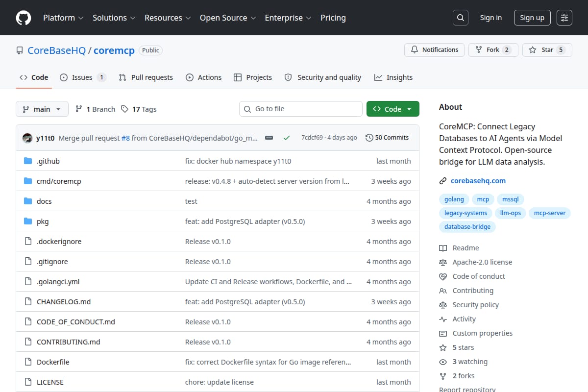
Task: Click the Sign up button
Action: pyautogui.click(x=532, y=18)
